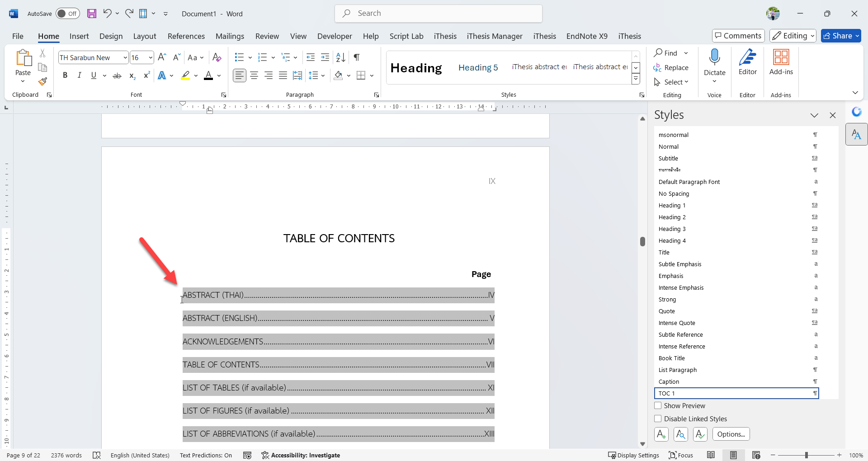The image size is (868, 461).
Task: Decrease paragraph indent
Action: pyautogui.click(x=311, y=57)
